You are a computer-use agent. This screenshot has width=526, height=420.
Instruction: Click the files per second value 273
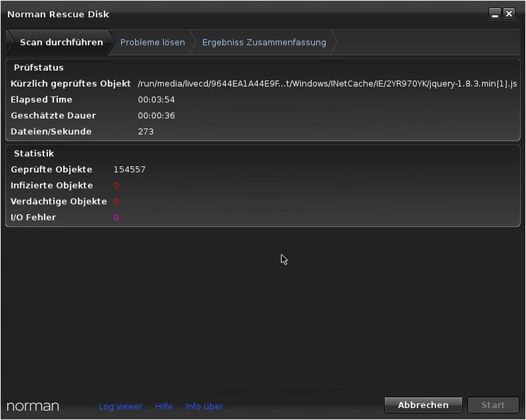coord(145,131)
